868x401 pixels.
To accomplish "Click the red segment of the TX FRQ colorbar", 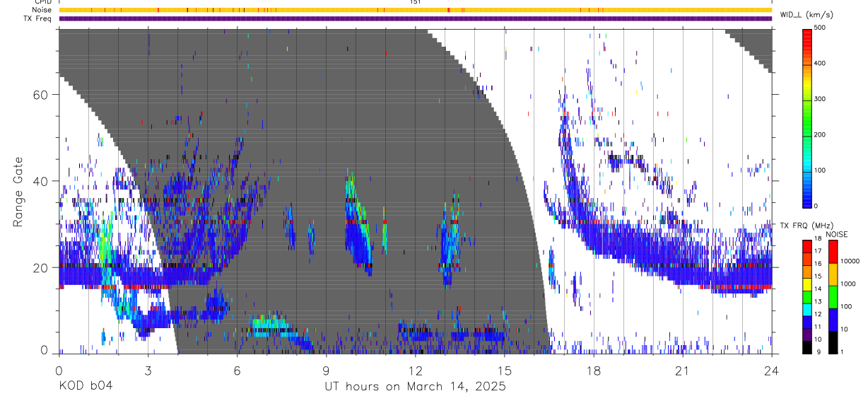I will coord(807,246).
